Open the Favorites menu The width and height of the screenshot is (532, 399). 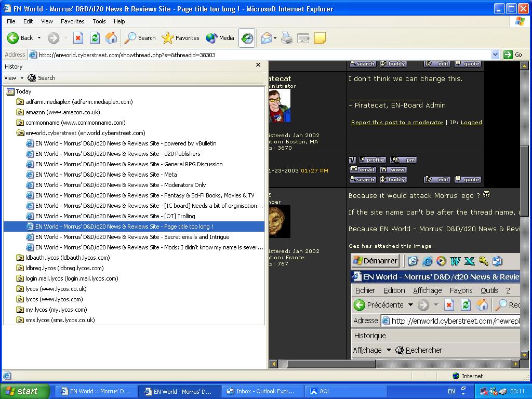coord(73,21)
